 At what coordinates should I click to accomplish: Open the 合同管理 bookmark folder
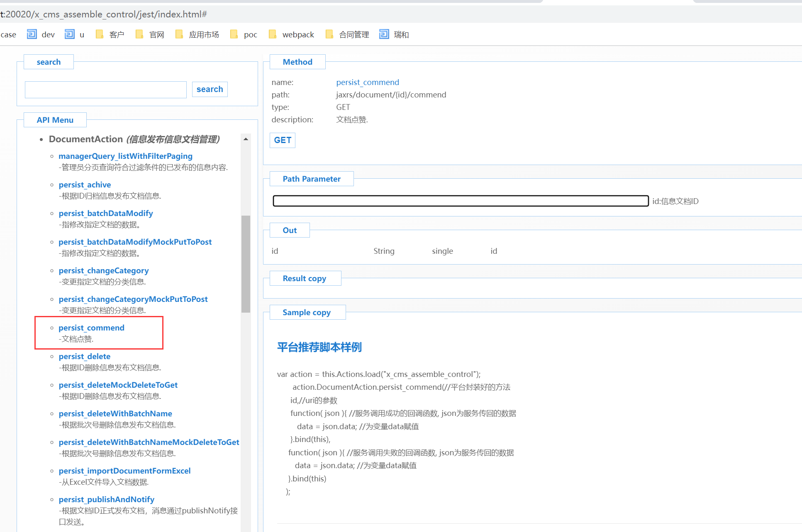tap(329, 34)
